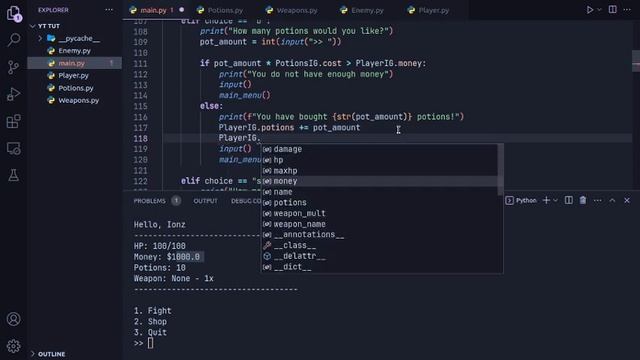Screen dimensions: 640x360
Task: Choose 'weapon_mult' autocomplete suggestion
Action: coord(379,213)
